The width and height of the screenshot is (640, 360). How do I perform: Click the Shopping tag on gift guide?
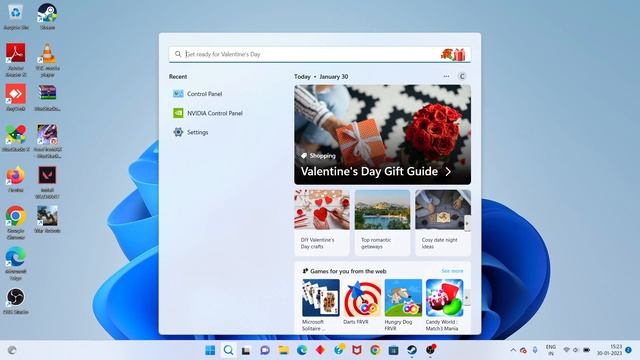click(x=318, y=156)
